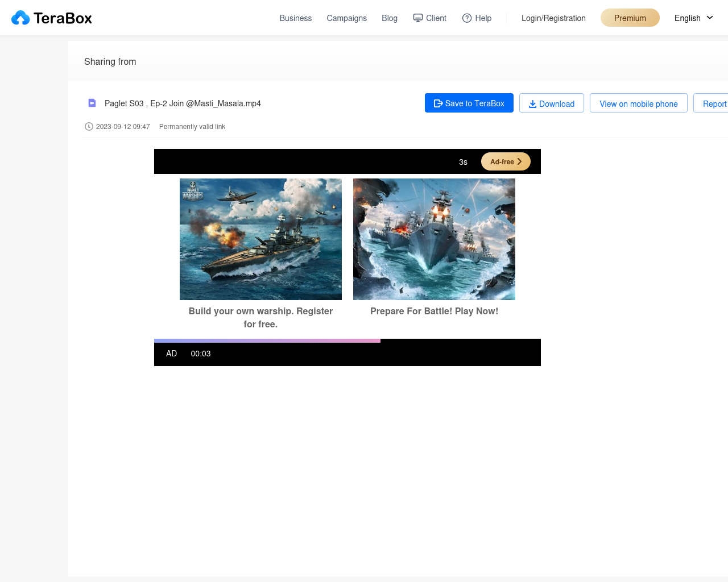Click the video file type icon
This screenshot has height=582, width=728.
pos(92,103)
